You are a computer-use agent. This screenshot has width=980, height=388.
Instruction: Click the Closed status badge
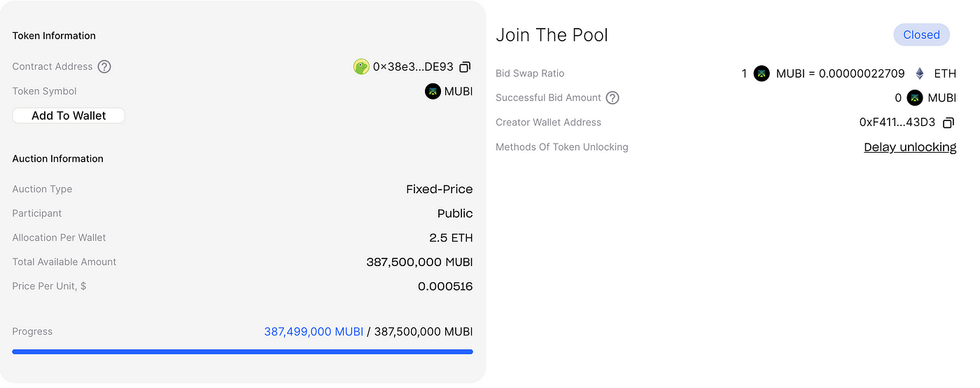[921, 35]
